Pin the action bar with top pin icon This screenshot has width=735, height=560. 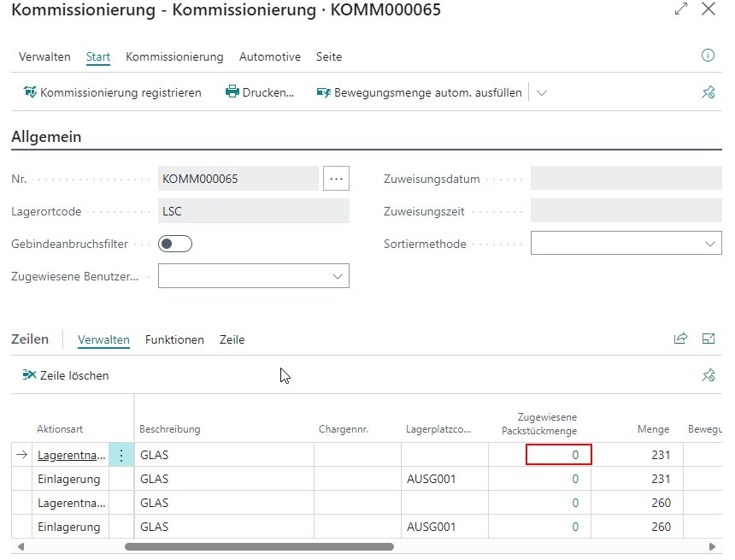[708, 93]
